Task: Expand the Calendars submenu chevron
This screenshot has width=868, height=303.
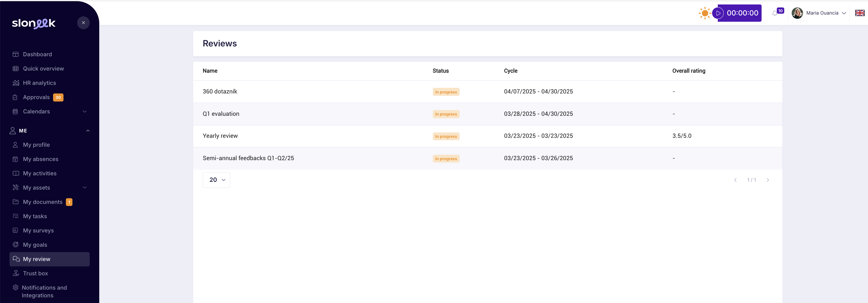Action: tap(85, 112)
